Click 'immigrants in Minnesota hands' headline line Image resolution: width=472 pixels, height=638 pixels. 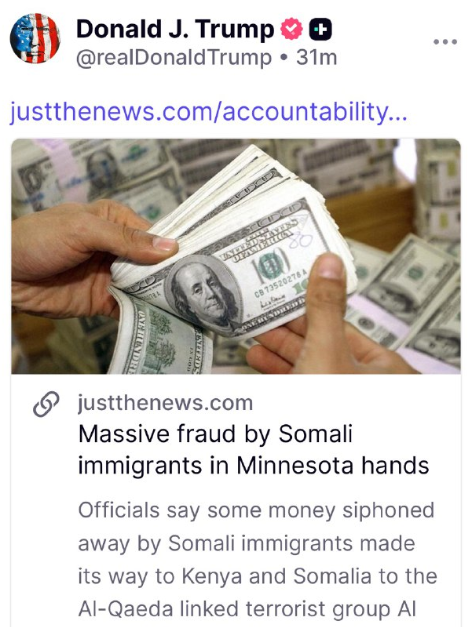coord(253,465)
